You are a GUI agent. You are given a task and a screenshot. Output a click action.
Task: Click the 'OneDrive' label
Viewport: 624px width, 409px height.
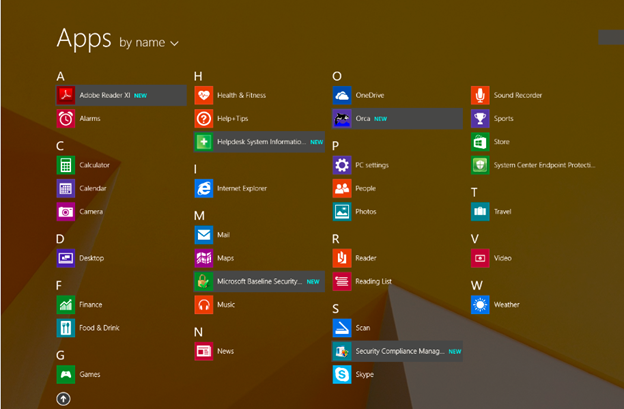point(370,95)
